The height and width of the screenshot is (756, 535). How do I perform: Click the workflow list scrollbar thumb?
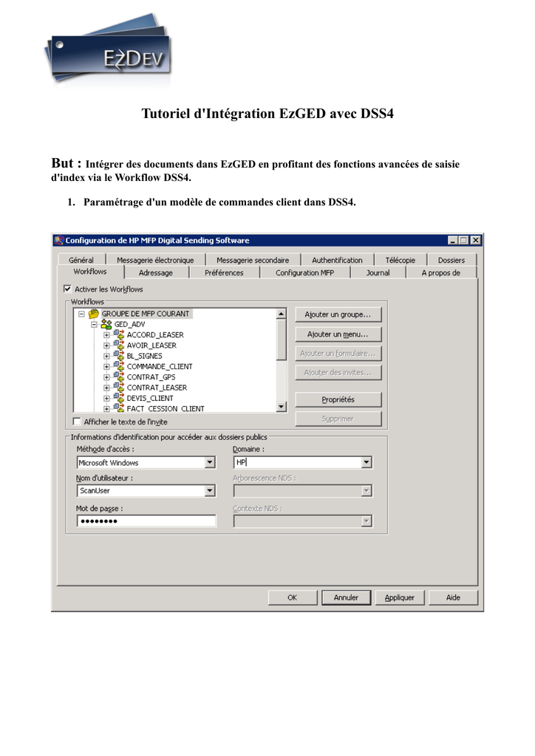(282, 340)
